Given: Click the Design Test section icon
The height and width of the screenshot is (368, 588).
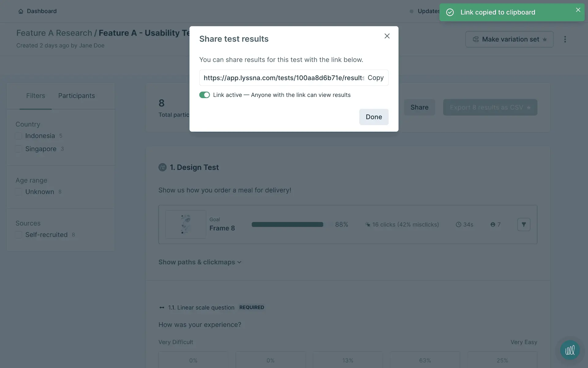Looking at the screenshot, I should click(162, 167).
